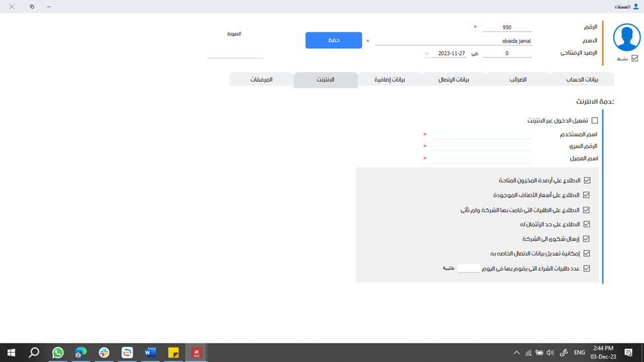Viewport: 644px width, 362px height.
Task: Click the opening balance amount field
Action: (x=507, y=54)
